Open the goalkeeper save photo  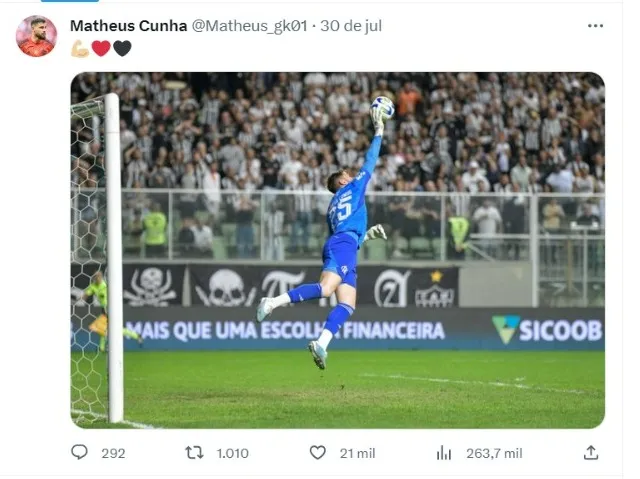(338, 250)
